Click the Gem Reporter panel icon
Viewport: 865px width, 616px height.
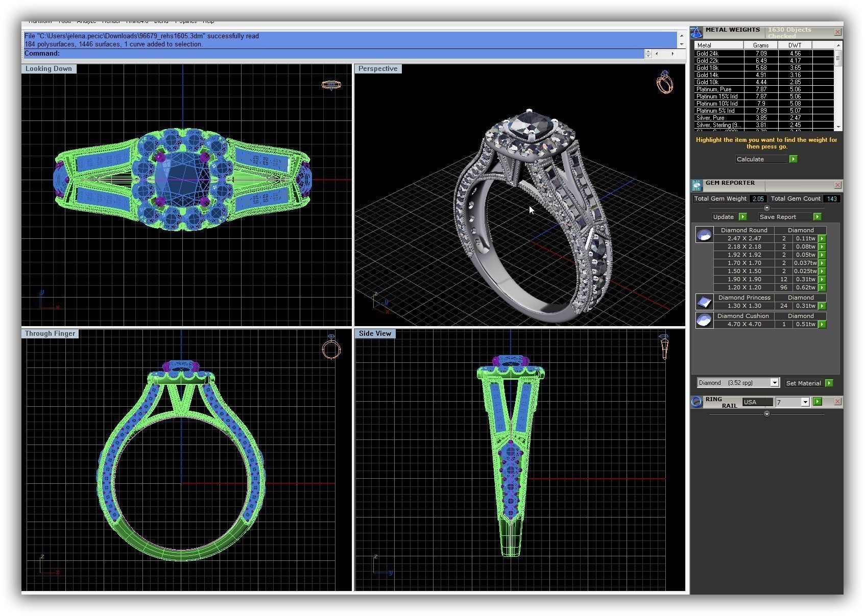pyautogui.click(x=696, y=185)
